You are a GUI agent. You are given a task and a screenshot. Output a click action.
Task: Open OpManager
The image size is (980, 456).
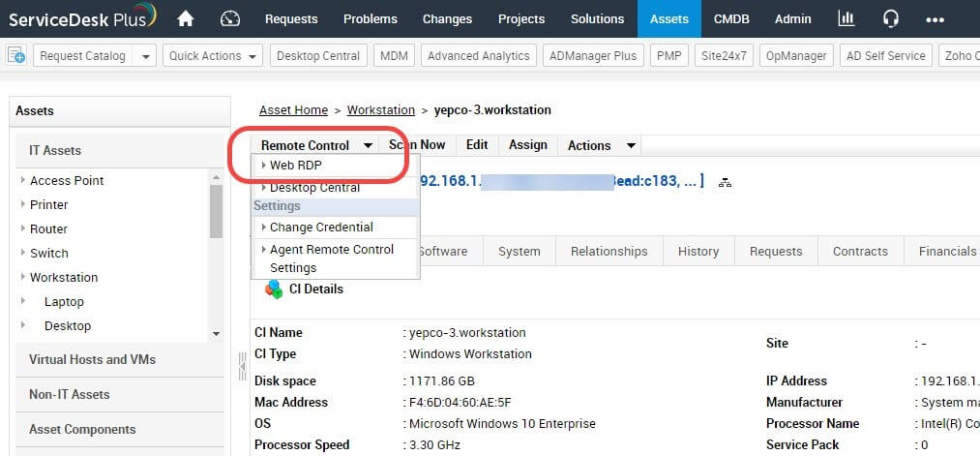[x=796, y=56]
